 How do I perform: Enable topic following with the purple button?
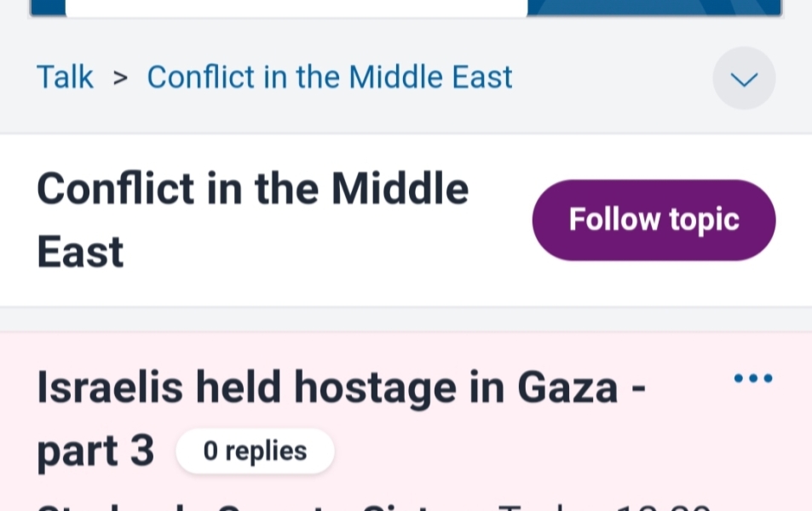(x=653, y=220)
